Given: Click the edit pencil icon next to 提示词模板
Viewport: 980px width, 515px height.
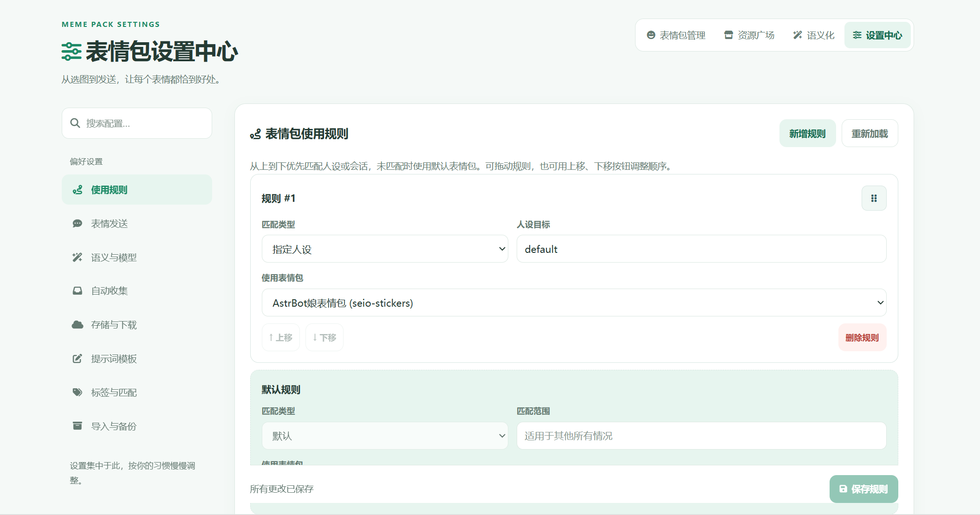Looking at the screenshot, I should tap(78, 359).
